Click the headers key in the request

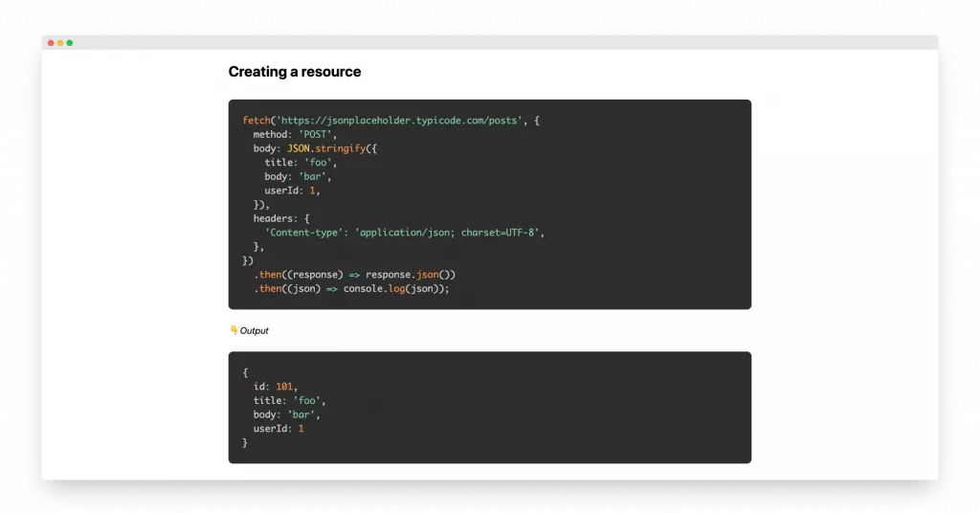click(x=275, y=218)
